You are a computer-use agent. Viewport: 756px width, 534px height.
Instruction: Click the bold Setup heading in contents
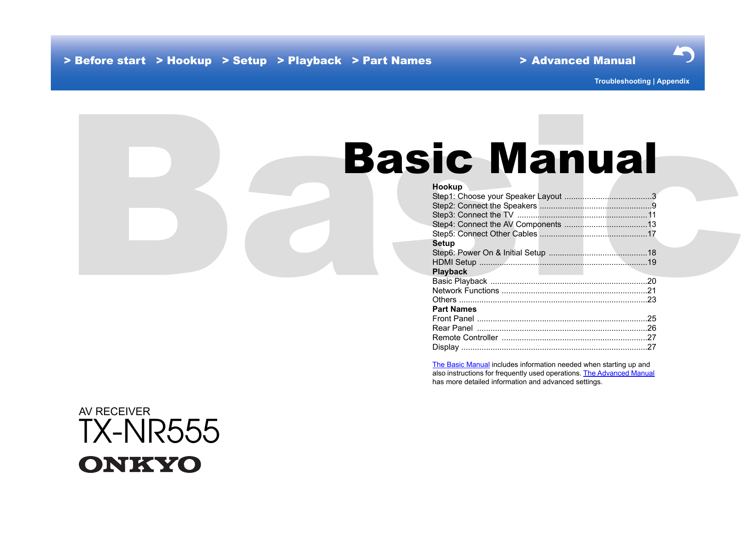point(443,243)
